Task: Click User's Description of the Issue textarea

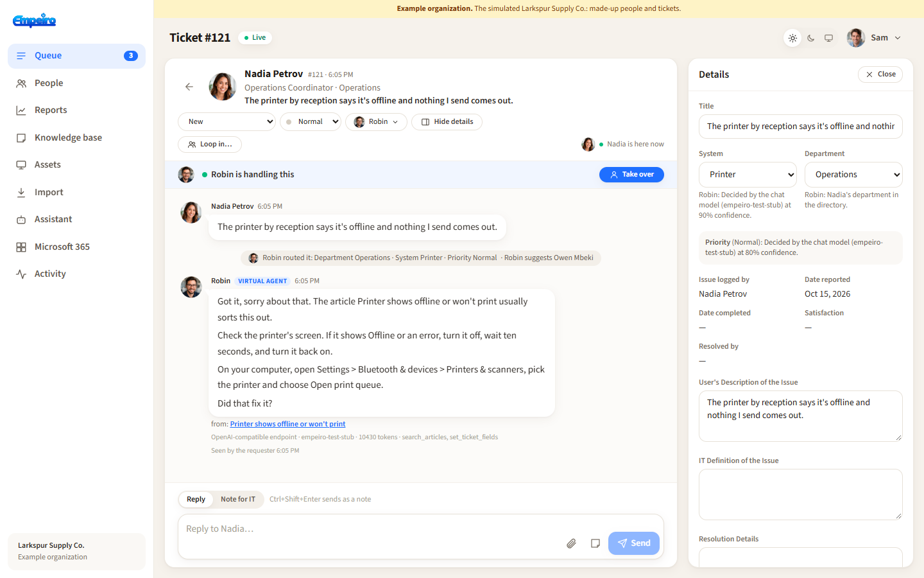Action: click(x=801, y=416)
